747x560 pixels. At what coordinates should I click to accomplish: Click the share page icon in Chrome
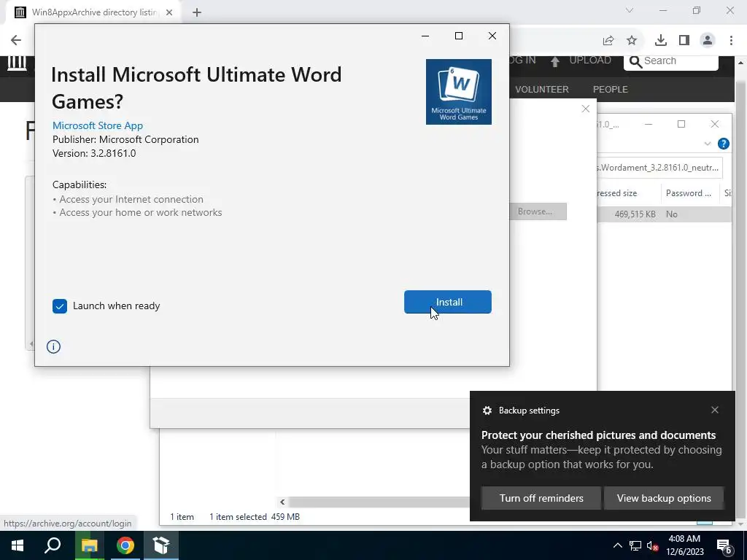[608, 41]
